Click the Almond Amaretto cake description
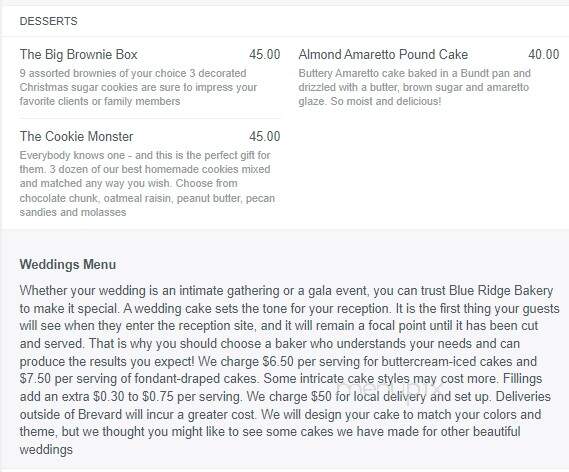569x472 pixels. pos(414,87)
